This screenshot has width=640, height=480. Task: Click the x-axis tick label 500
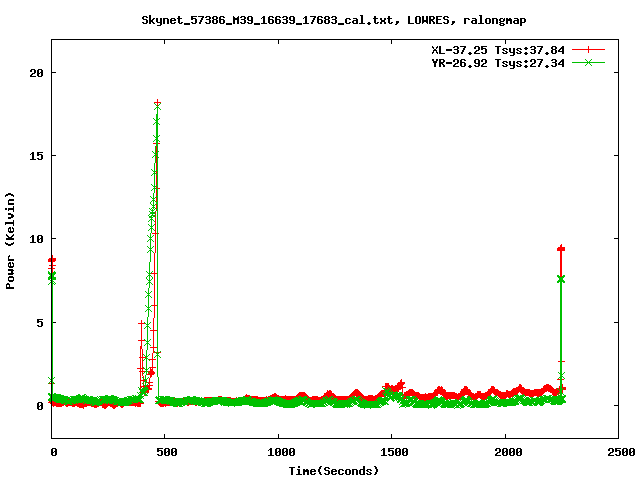(167, 452)
